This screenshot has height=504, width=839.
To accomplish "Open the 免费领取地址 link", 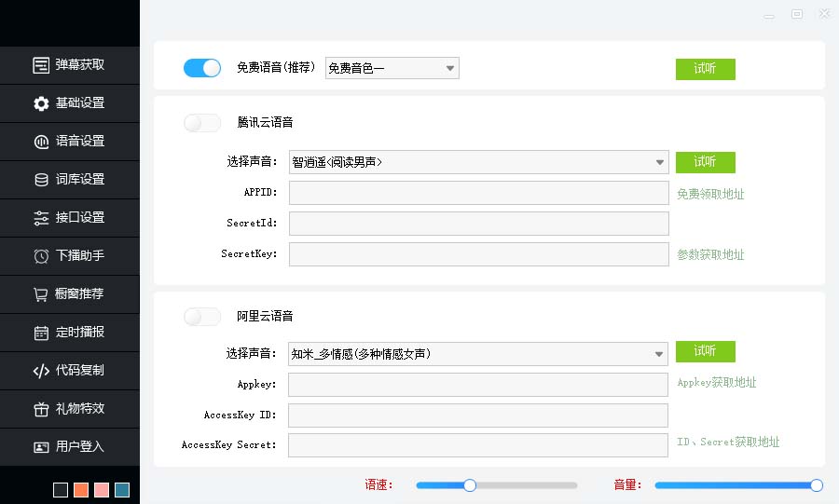I will pyautogui.click(x=710, y=195).
